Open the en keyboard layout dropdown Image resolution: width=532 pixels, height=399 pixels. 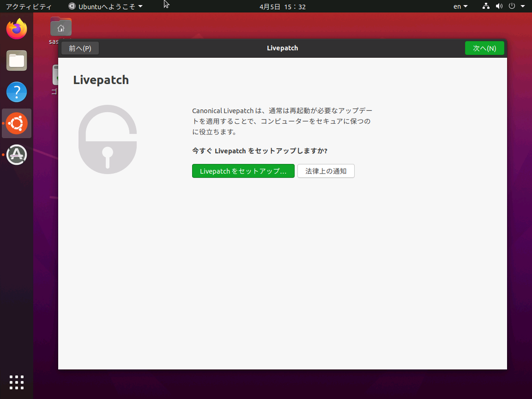pos(460,6)
